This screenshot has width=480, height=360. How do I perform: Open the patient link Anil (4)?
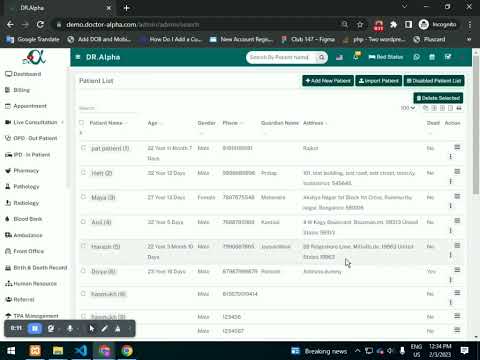point(101,222)
